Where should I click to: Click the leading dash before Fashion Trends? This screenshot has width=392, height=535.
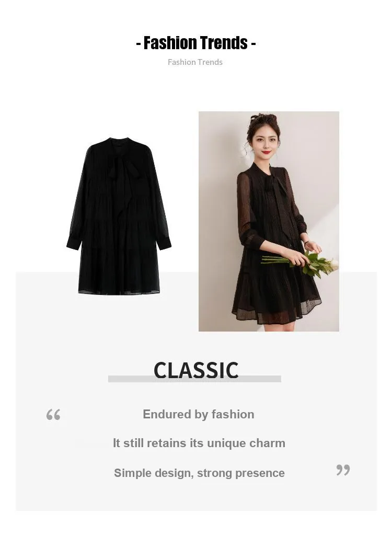(x=139, y=44)
